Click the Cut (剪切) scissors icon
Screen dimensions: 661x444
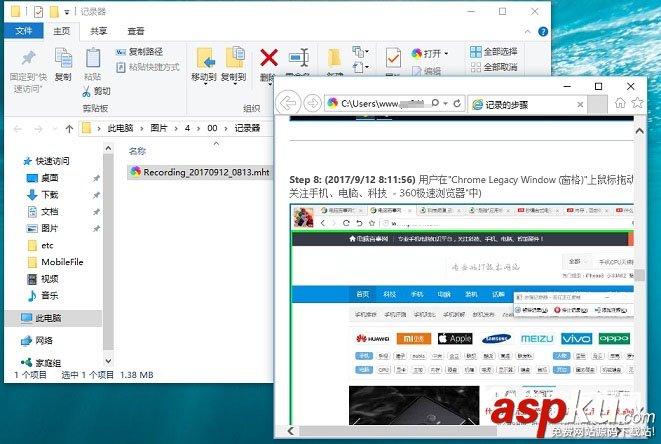86,91
